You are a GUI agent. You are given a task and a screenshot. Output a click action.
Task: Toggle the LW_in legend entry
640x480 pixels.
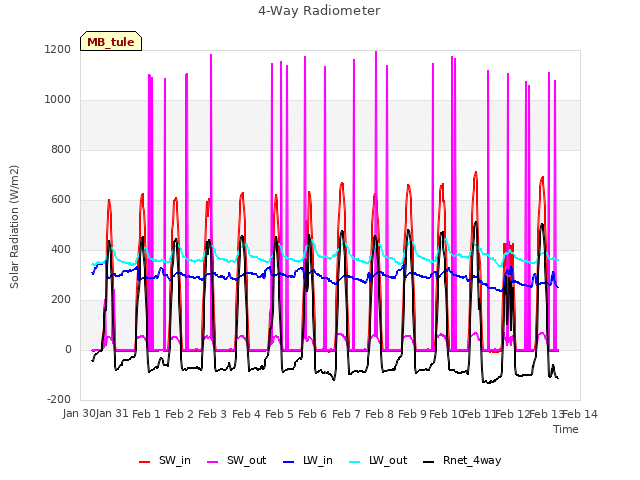(x=308, y=461)
